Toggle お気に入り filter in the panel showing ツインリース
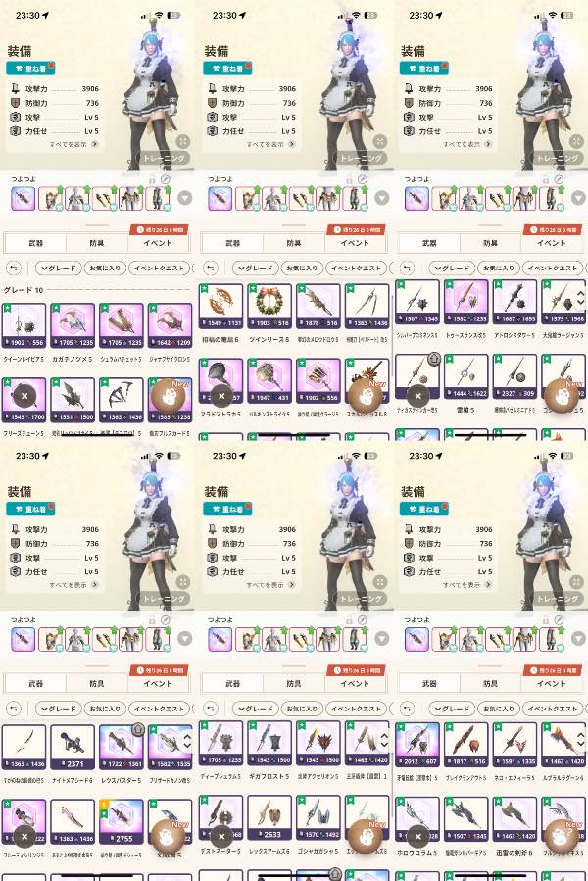Viewport: 588px width, 881px height. pos(302,268)
